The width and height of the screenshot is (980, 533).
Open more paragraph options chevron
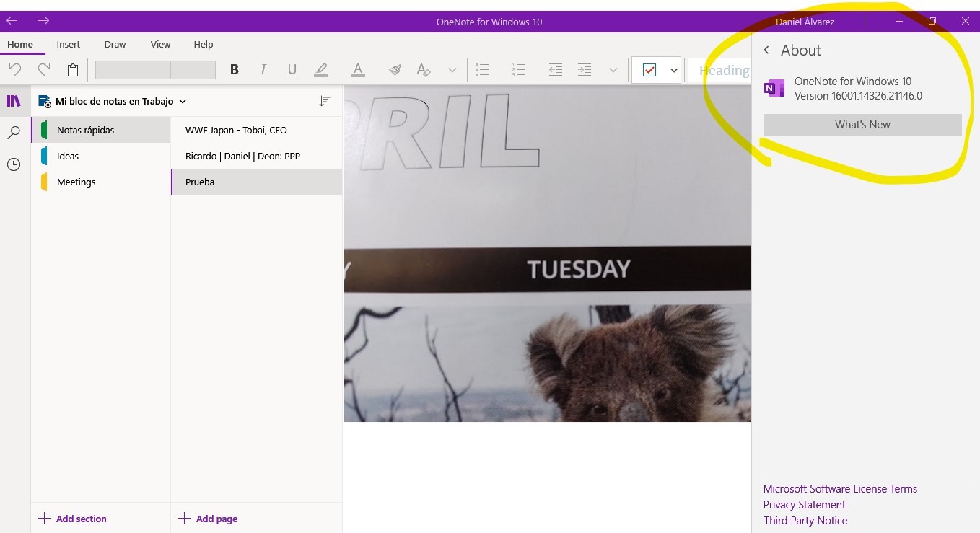[x=613, y=70]
